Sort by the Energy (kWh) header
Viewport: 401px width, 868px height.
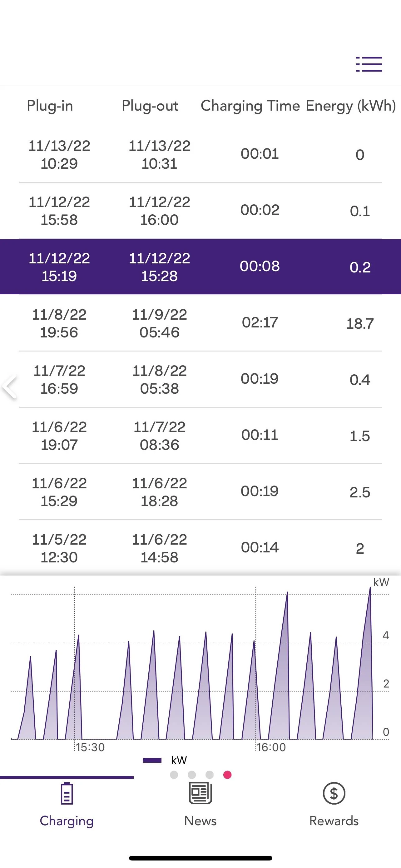350,106
